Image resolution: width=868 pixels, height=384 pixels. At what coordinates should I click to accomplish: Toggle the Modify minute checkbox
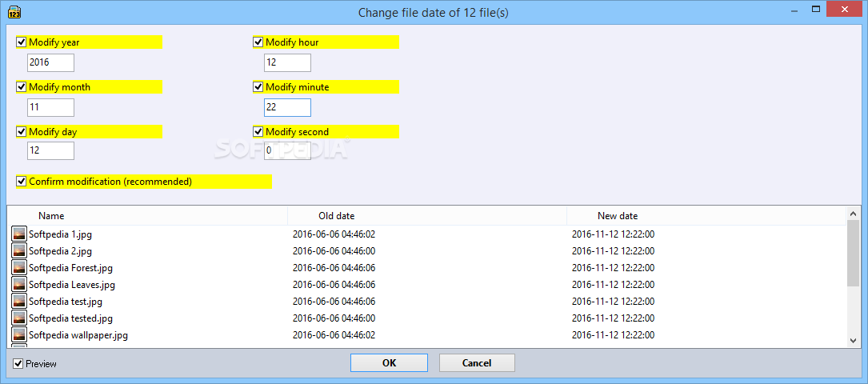(258, 87)
